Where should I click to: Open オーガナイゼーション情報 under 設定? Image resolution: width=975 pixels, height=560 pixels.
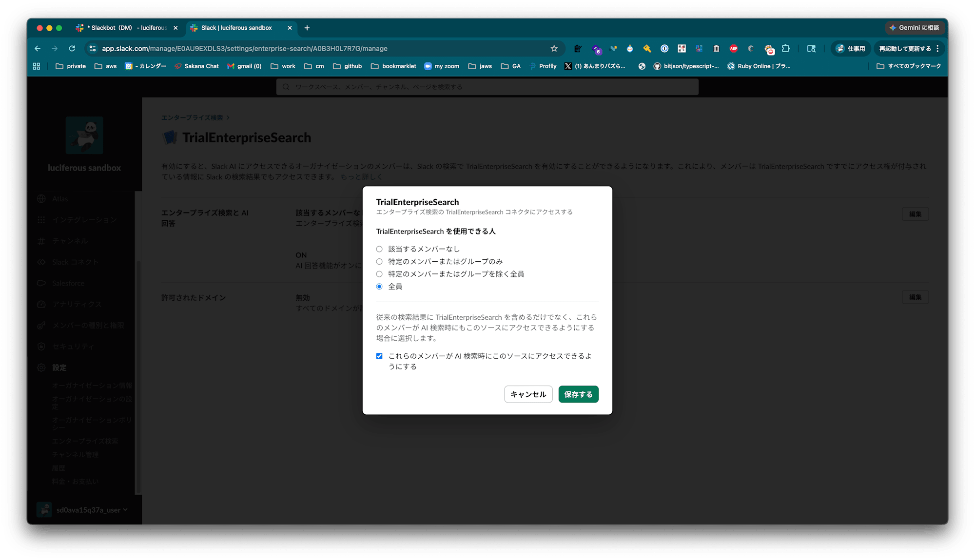click(x=92, y=386)
